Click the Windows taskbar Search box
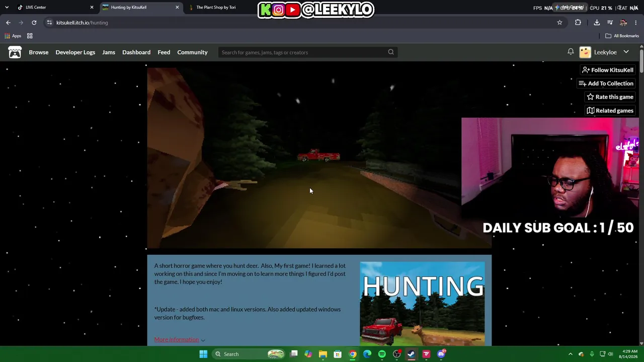This screenshot has height=362, width=644. click(249, 354)
